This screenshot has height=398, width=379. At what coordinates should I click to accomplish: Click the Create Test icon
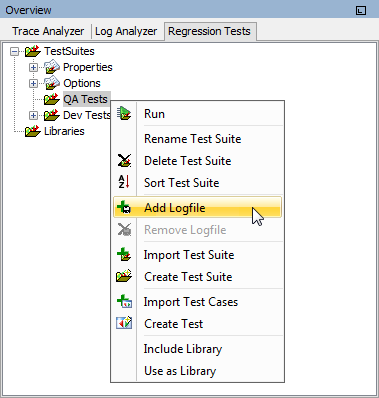coord(124,323)
